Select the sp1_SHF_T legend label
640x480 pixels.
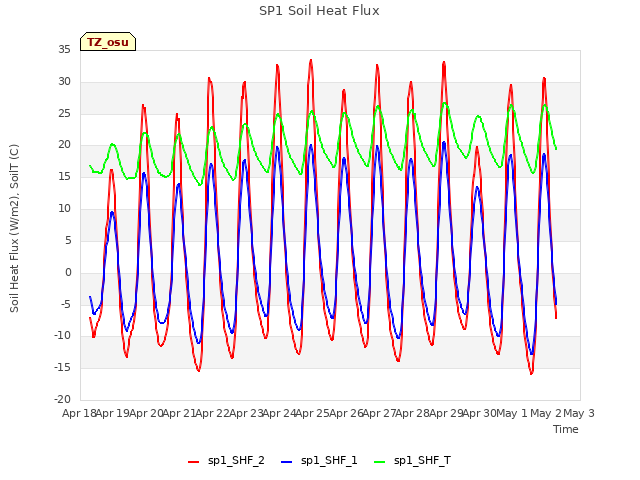click(x=422, y=460)
